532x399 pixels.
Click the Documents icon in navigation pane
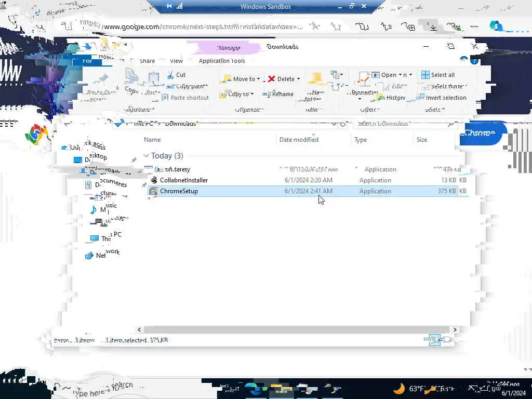pos(88,185)
